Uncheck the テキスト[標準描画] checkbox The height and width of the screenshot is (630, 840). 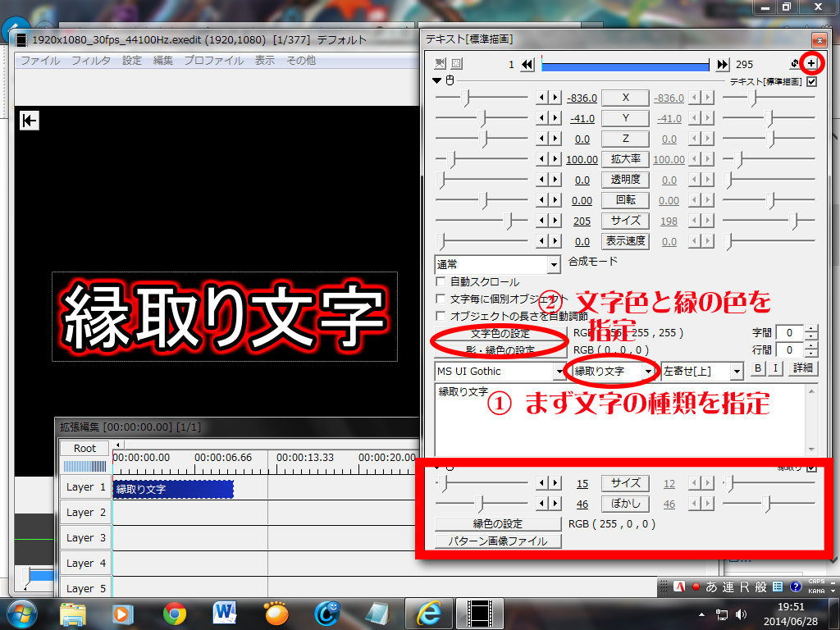812,81
